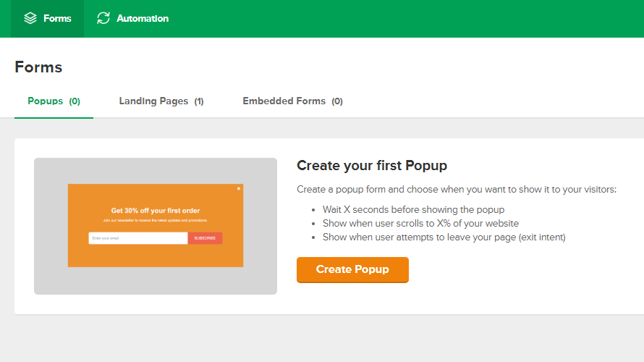The height and width of the screenshot is (362, 644).
Task: Click the Automation circular-arrows icon
Action: pos(103,18)
